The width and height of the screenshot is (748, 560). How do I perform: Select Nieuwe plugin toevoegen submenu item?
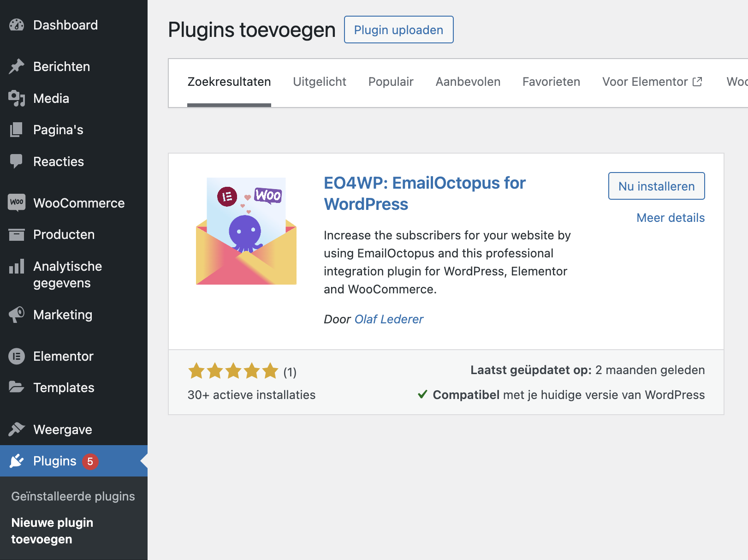[x=52, y=531]
